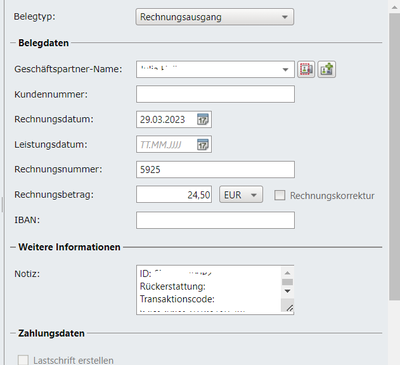Open the Belegtyp dropdown showing Rechnungsausgang
This screenshot has width=400, height=365.
coord(215,17)
